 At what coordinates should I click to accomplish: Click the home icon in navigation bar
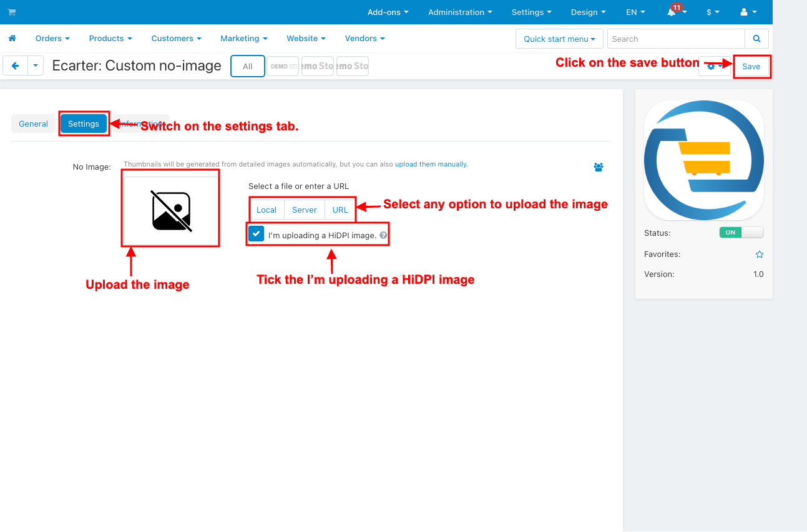pyautogui.click(x=12, y=39)
